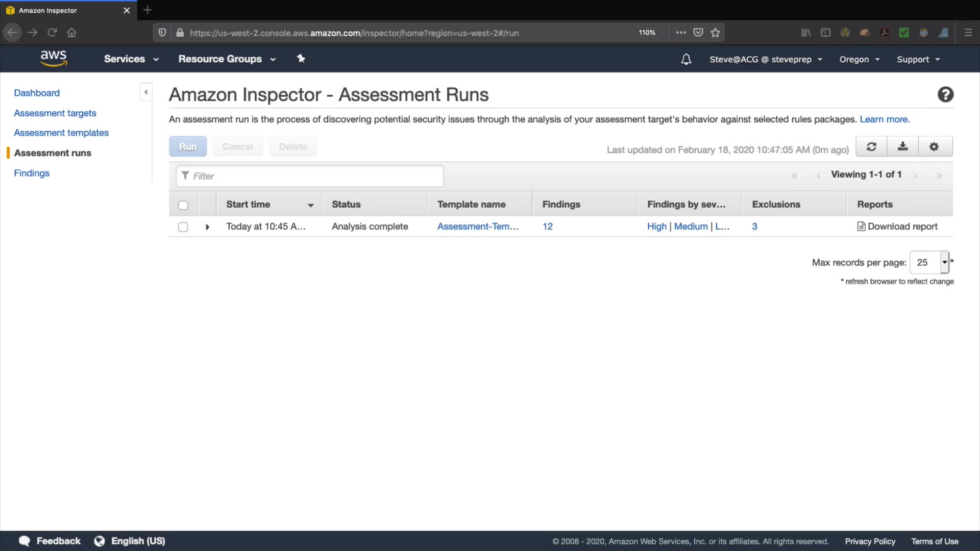Select all rows header checkbox
Screen dimensions: 980x551
(183, 205)
